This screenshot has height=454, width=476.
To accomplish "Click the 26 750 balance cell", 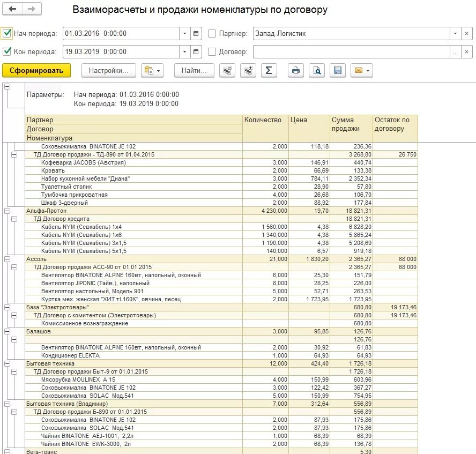I will coord(395,154).
